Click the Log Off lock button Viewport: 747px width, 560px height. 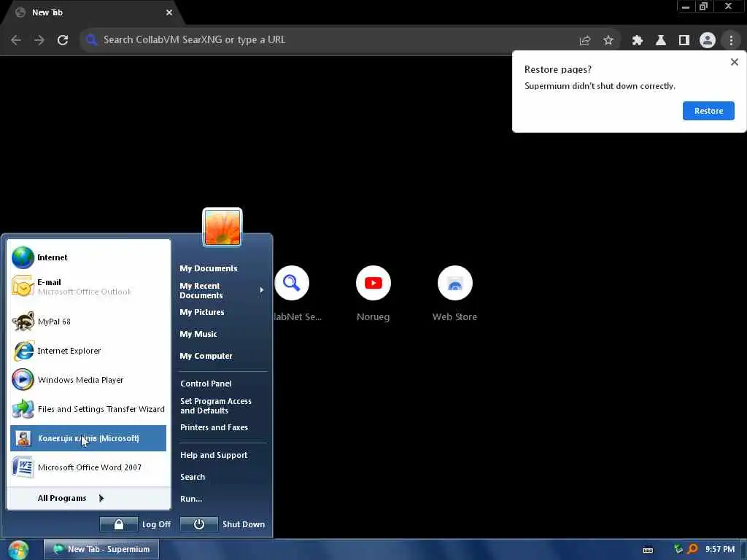119,524
